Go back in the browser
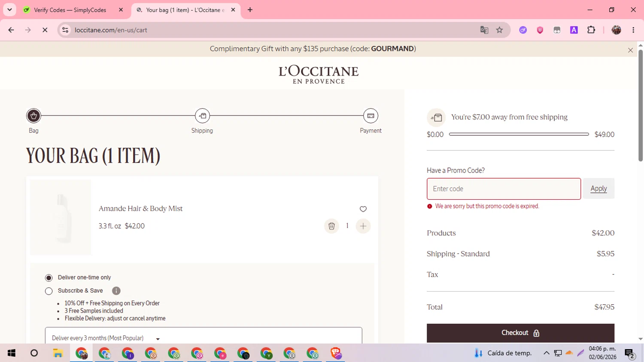The image size is (644, 362). pyautogui.click(x=11, y=30)
